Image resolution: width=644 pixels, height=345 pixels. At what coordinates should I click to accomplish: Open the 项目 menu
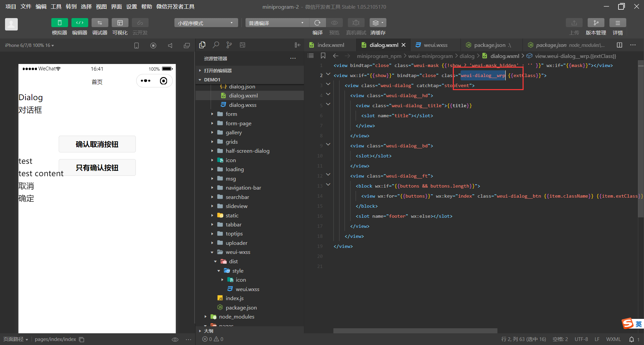pos(11,7)
